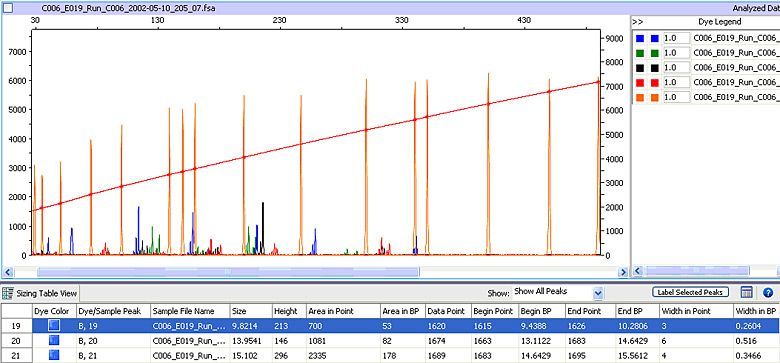Image resolution: width=780 pixels, height=363 pixels.
Task: Sort by the Height column header
Action: [x=289, y=311]
